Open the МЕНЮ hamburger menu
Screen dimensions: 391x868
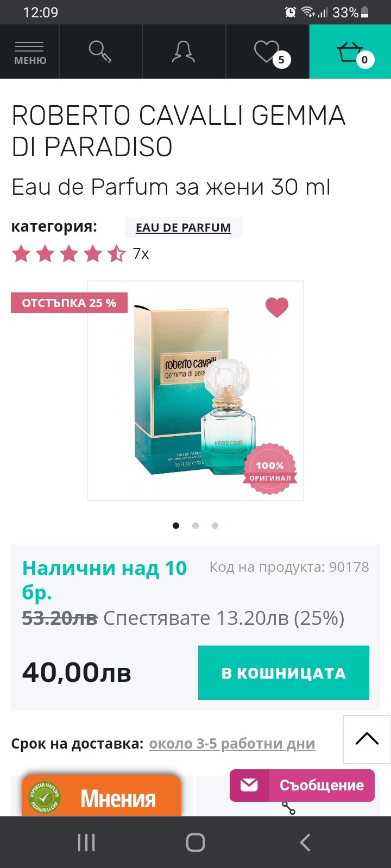[x=30, y=52]
